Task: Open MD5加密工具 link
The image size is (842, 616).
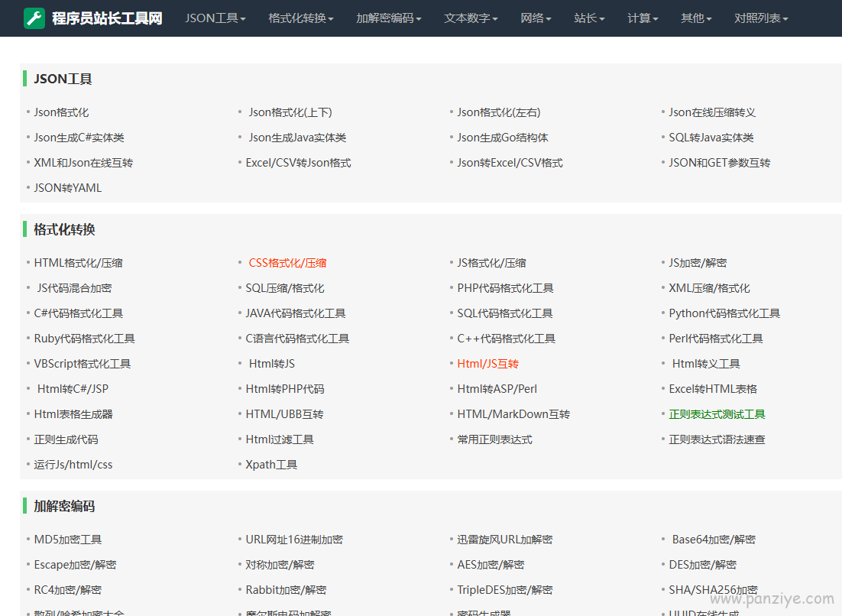Action: tap(68, 540)
